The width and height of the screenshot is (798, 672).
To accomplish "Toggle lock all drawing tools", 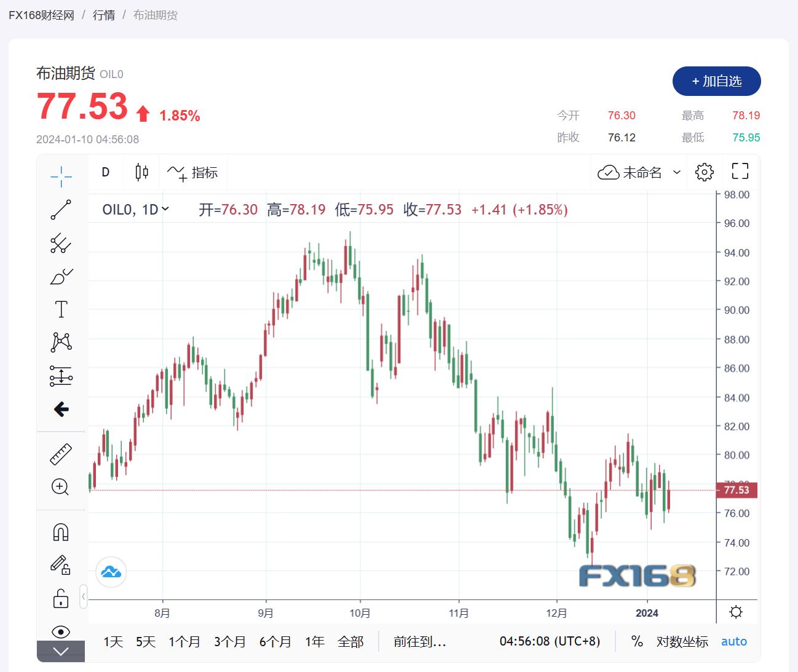I will 61,598.
